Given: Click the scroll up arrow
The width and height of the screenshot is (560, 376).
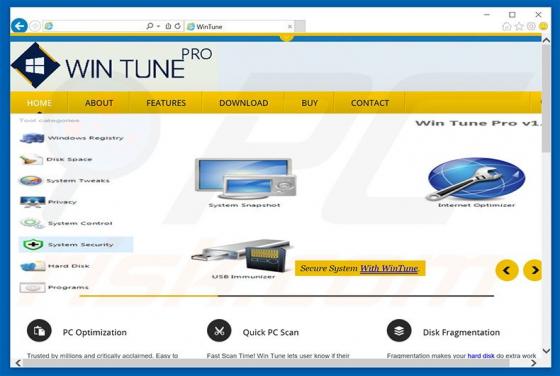Looking at the screenshot, I should [x=546, y=40].
